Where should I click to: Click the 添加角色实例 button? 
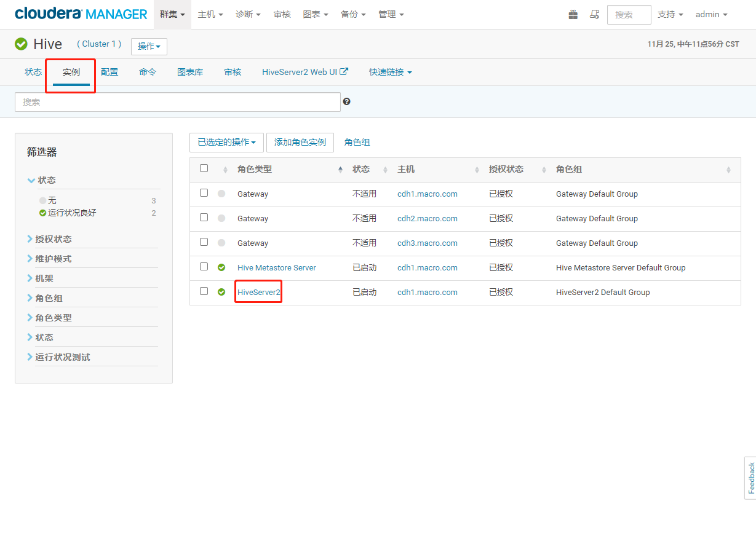pos(300,143)
